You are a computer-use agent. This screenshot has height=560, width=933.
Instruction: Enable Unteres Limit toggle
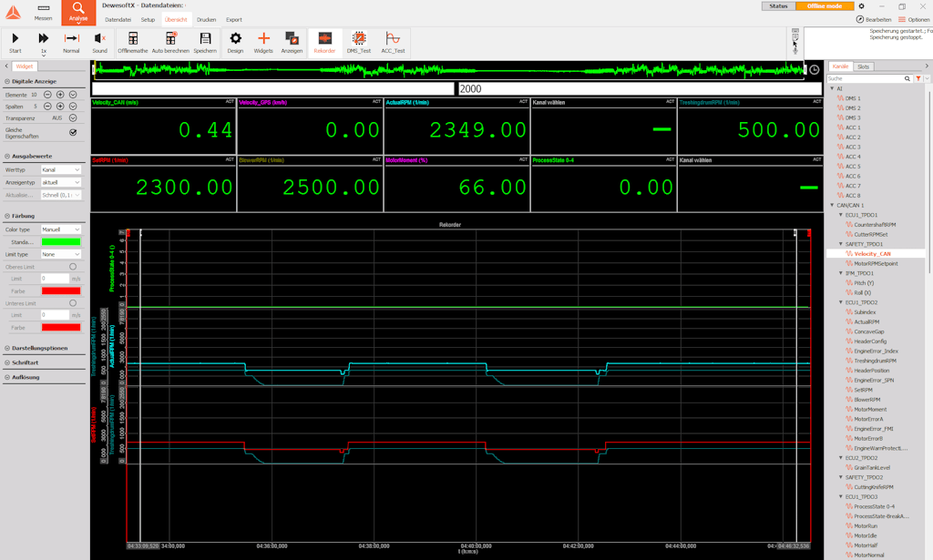[x=73, y=303]
